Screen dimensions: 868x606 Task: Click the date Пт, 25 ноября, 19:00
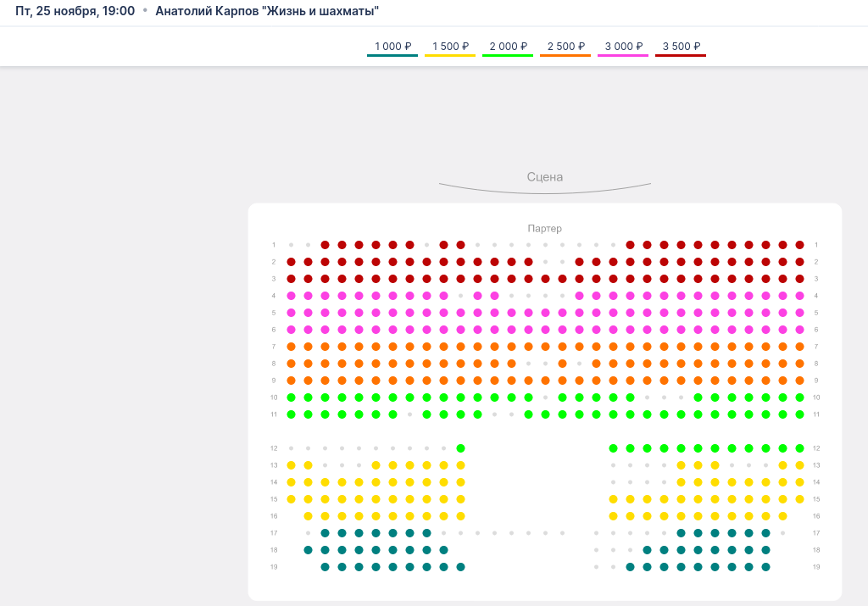tap(75, 11)
